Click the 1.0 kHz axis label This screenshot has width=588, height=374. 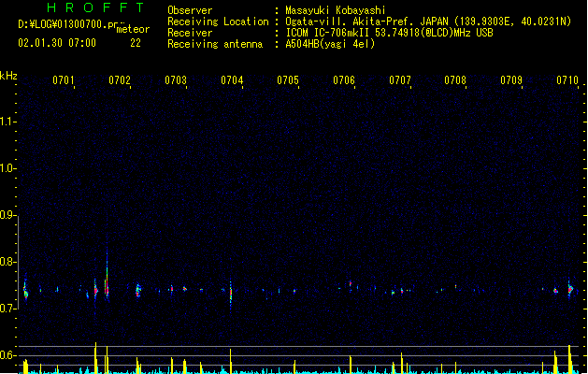tap(7, 168)
